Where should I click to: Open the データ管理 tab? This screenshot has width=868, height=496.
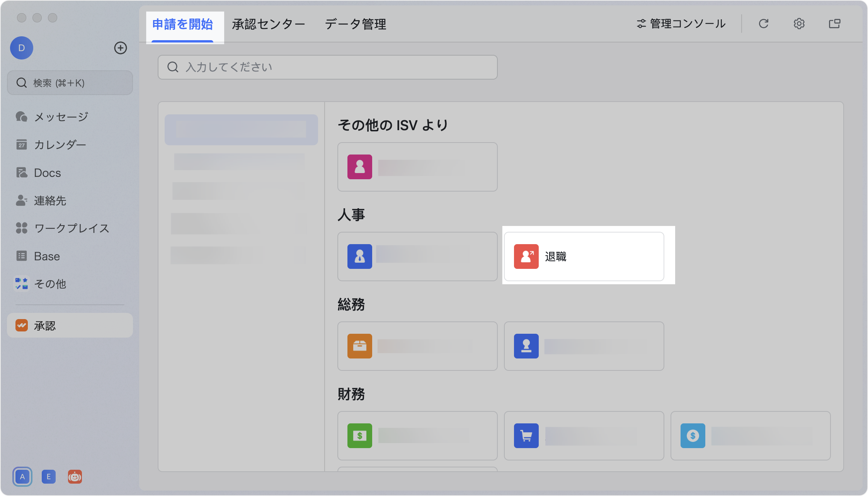356,24
